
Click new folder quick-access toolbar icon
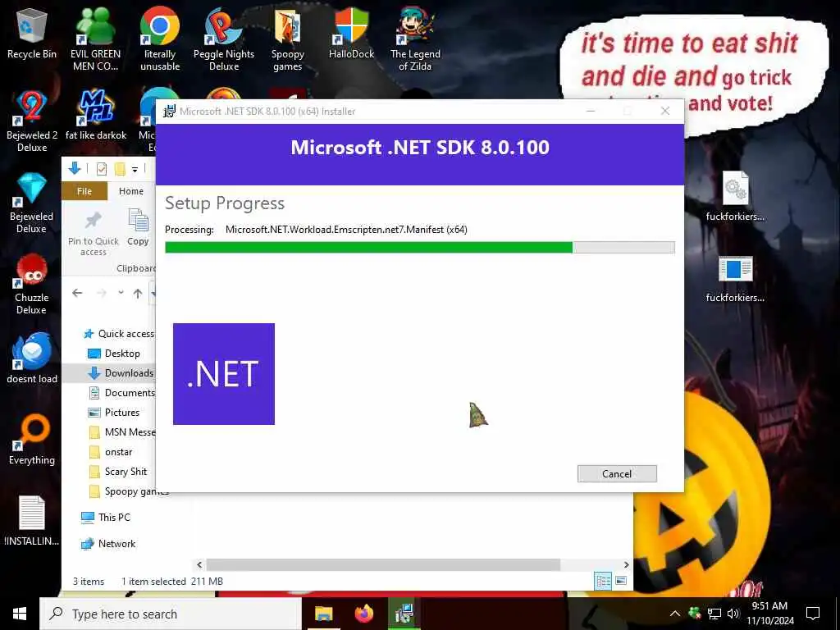(x=120, y=169)
